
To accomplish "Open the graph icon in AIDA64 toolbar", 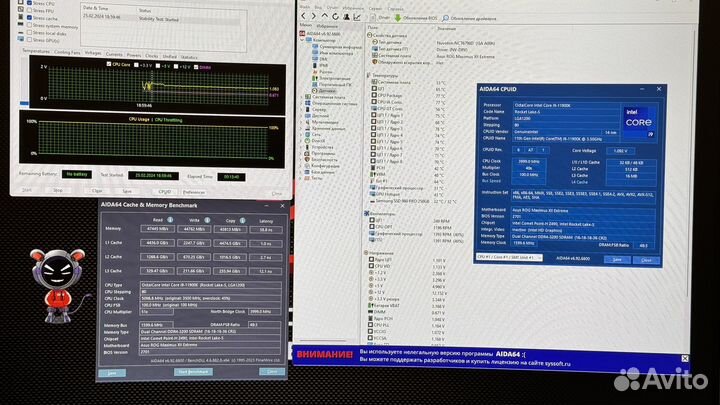I will (357, 17).
